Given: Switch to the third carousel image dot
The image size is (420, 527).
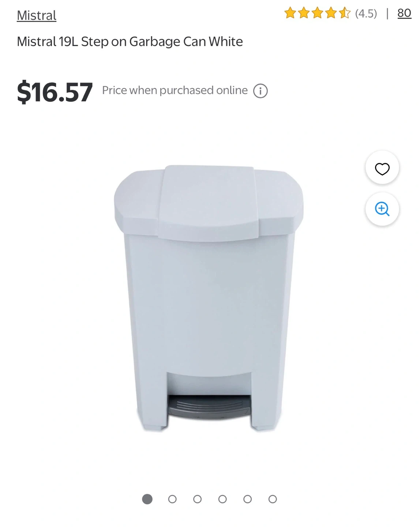Looking at the screenshot, I should point(198,499).
